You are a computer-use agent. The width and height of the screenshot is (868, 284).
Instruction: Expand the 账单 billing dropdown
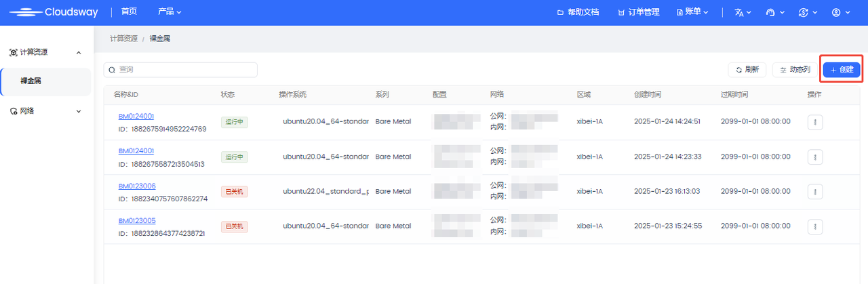pyautogui.click(x=692, y=12)
